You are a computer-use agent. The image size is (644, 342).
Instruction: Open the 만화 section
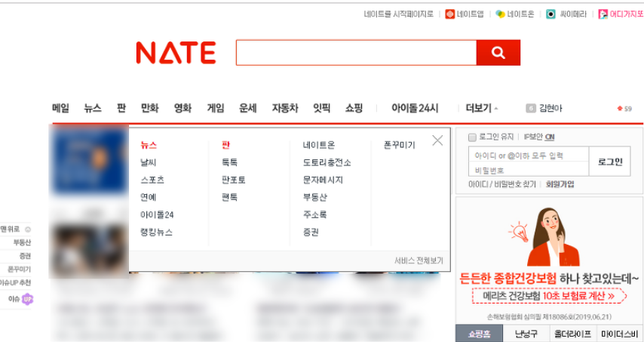[150, 108]
